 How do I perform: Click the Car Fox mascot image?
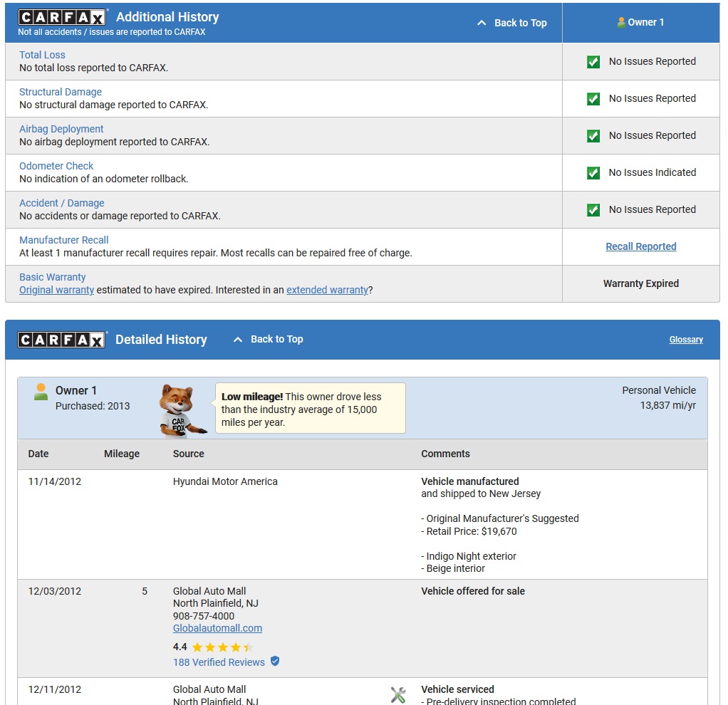[181, 411]
